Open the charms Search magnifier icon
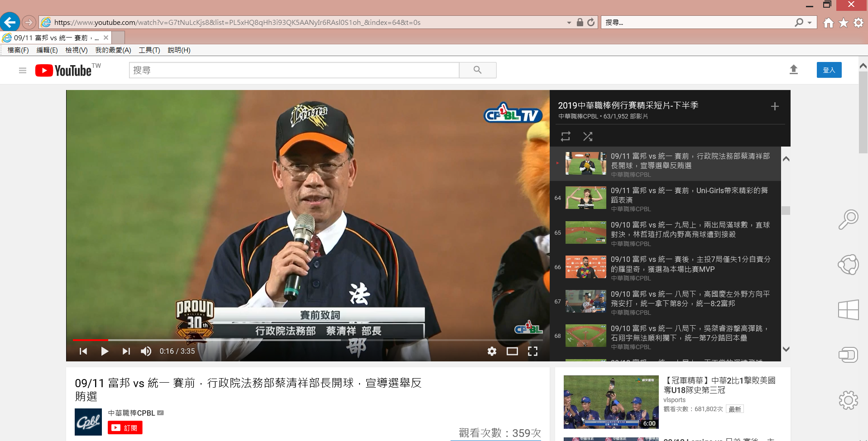The image size is (868, 441). [848, 220]
